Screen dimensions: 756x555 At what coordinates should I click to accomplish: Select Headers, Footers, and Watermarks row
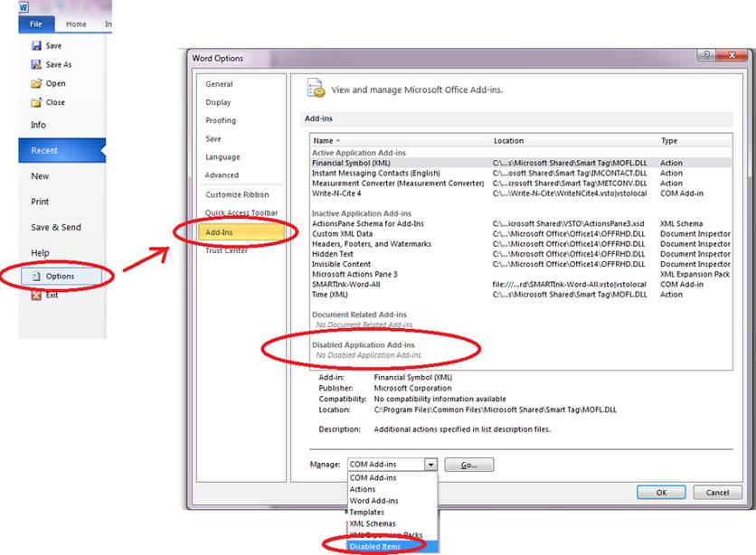(x=521, y=244)
